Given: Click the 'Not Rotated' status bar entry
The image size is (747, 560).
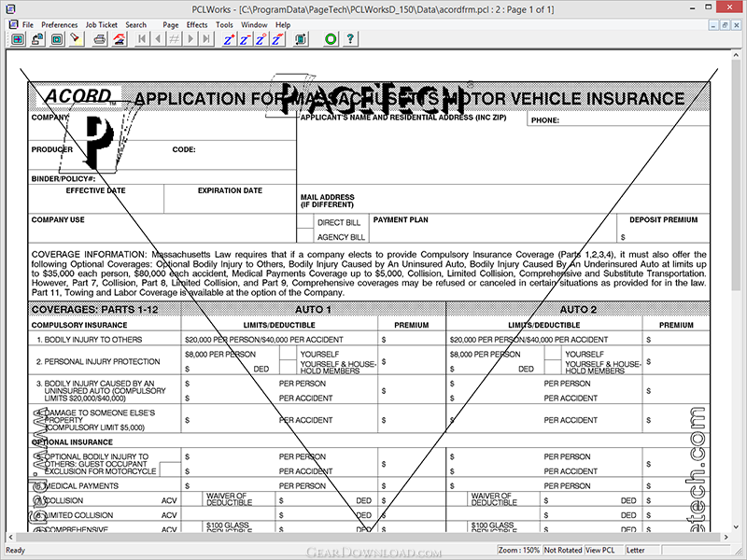Looking at the screenshot, I should click(563, 550).
